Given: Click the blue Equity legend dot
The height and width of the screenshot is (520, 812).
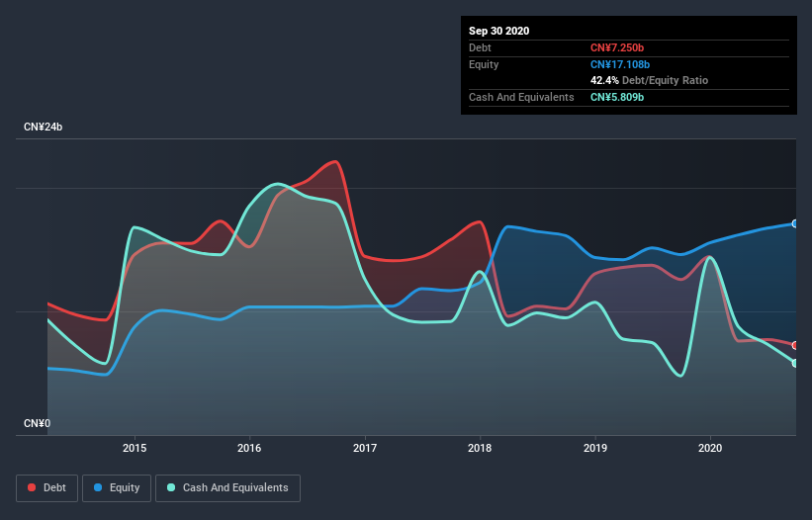Looking at the screenshot, I should click(x=98, y=487).
